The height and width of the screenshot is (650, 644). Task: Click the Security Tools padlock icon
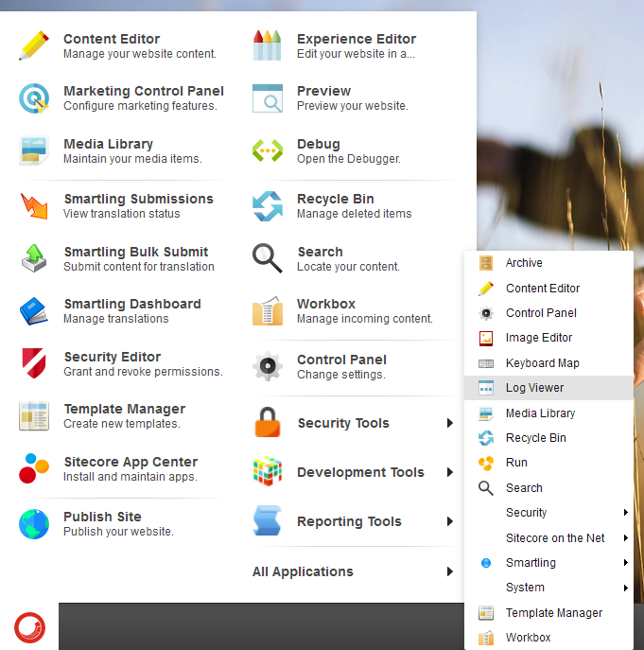click(x=268, y=422)
